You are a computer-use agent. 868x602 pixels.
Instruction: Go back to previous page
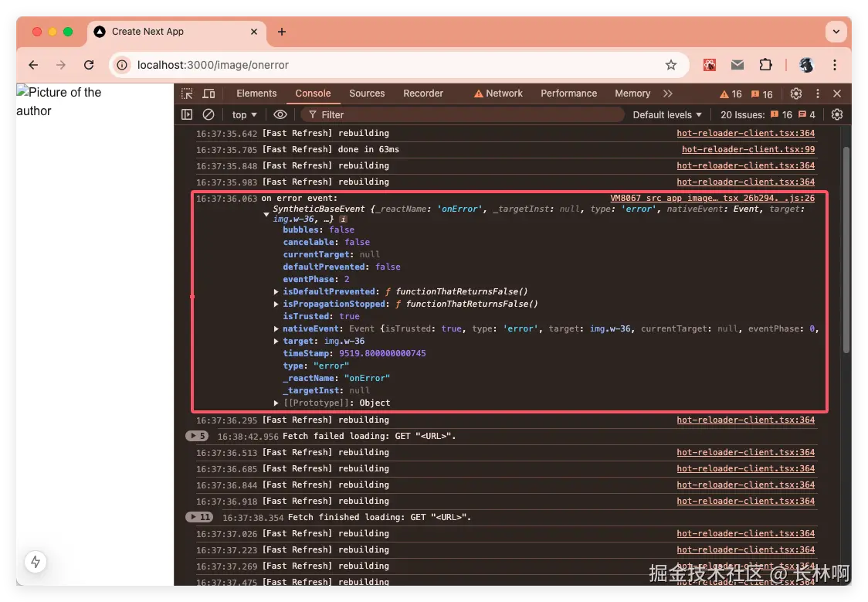[33, 65]
